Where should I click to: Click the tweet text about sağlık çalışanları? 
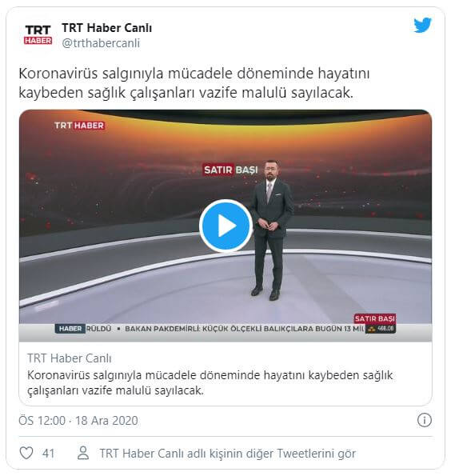[194, 83]
